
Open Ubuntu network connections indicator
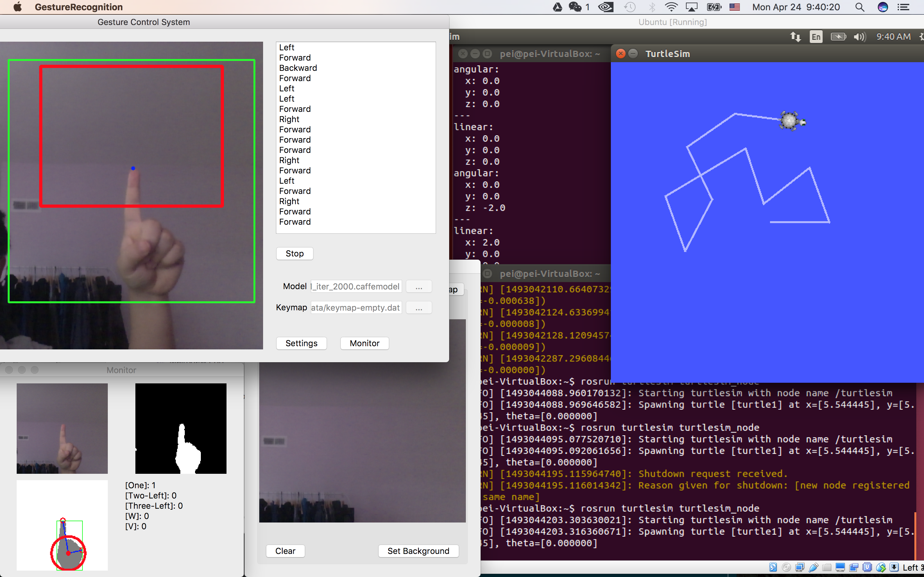pos(795,37)
